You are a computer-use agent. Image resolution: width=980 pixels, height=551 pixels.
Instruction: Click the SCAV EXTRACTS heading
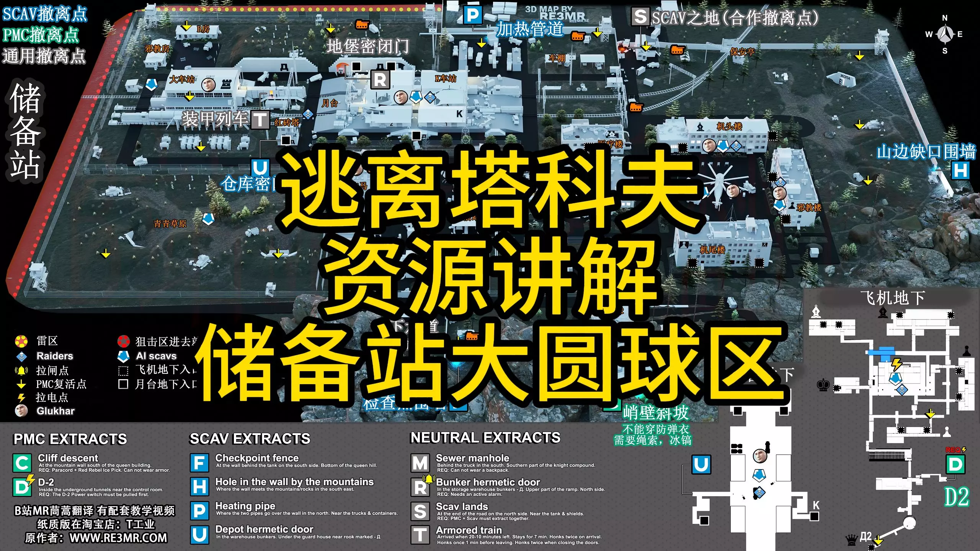click(250, 439)
